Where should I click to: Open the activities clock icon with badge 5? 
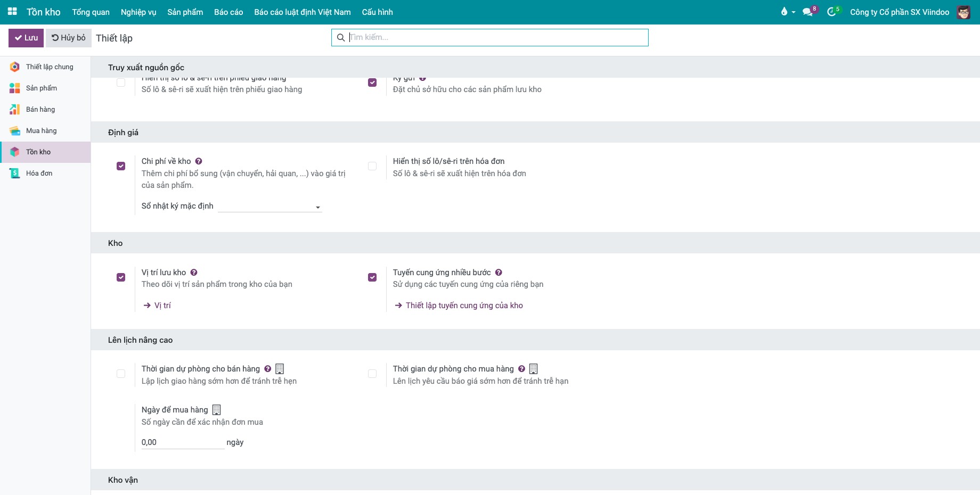point(832,12)
